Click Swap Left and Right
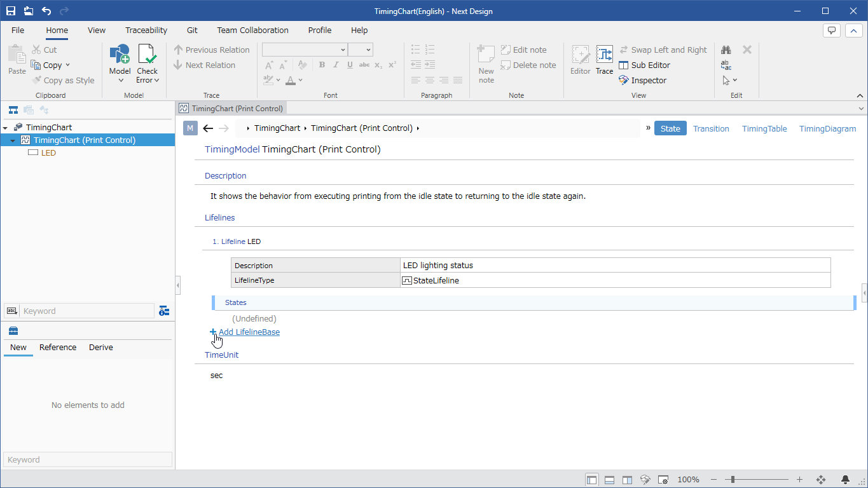 [663, 50]
